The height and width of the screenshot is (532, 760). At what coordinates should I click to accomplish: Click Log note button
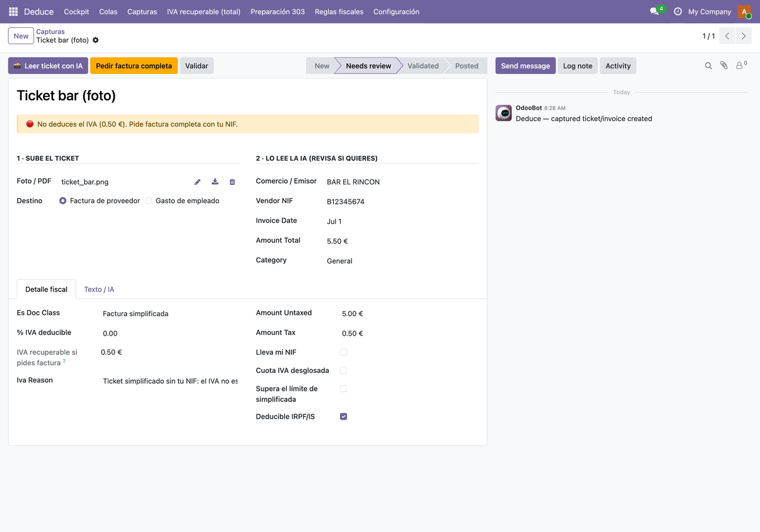pos(578,66)
